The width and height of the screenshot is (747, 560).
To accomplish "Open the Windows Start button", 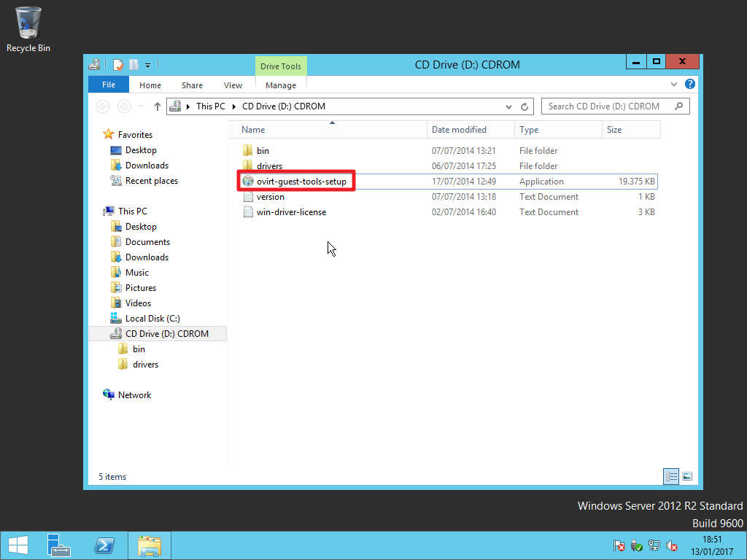I will (18, 545).
